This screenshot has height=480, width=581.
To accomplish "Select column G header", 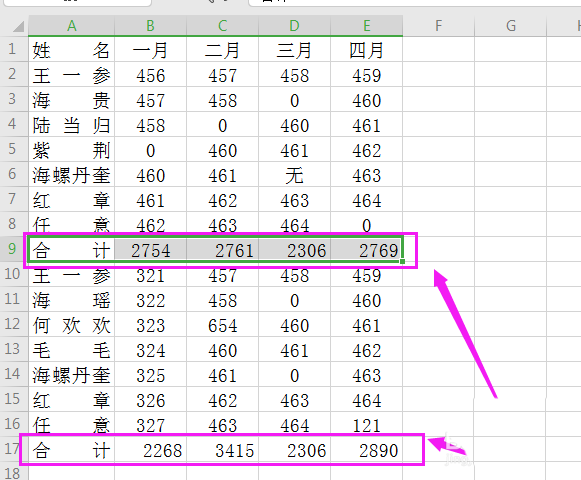I will pyautogui.click(x=511, y=26).
